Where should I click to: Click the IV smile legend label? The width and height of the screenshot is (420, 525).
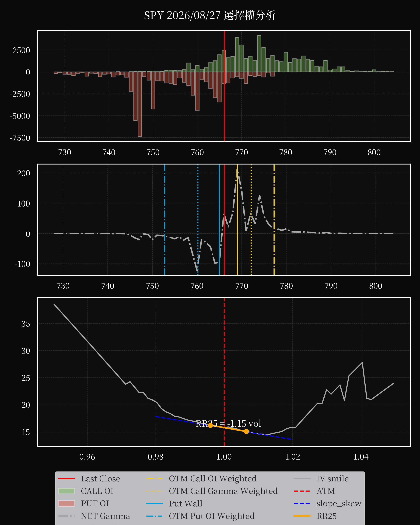[x=333, y=478]
